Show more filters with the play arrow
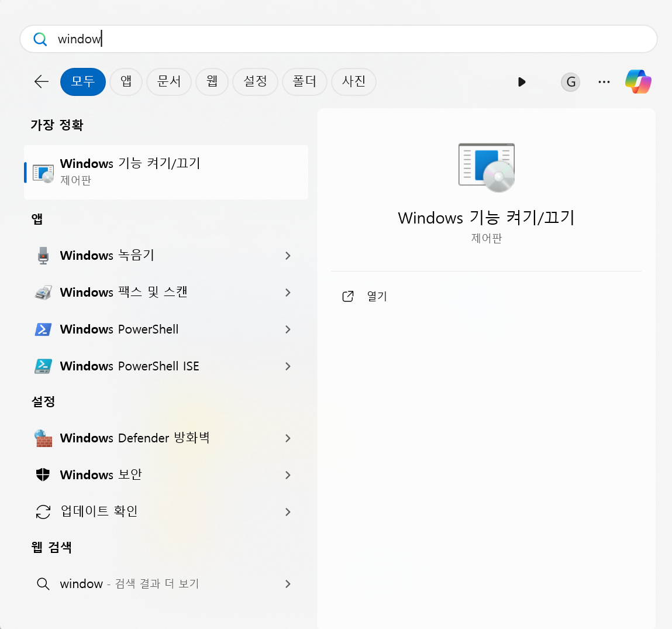The width and height of the screenshot is (672, 629). coord(522,82)
